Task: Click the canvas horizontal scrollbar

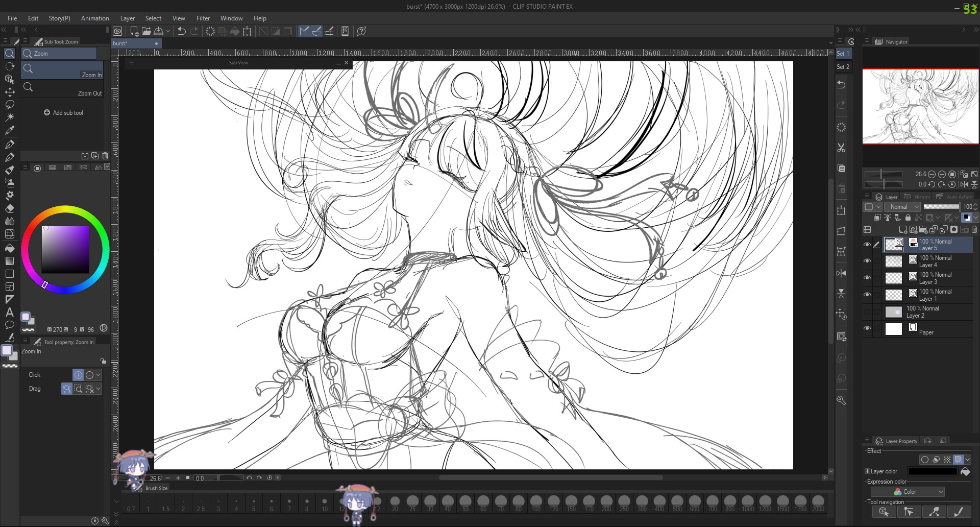Action: point(551,478)
